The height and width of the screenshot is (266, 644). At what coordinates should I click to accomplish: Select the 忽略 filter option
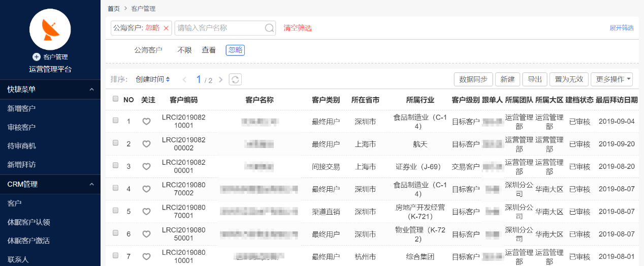click(x=235, y=50)
